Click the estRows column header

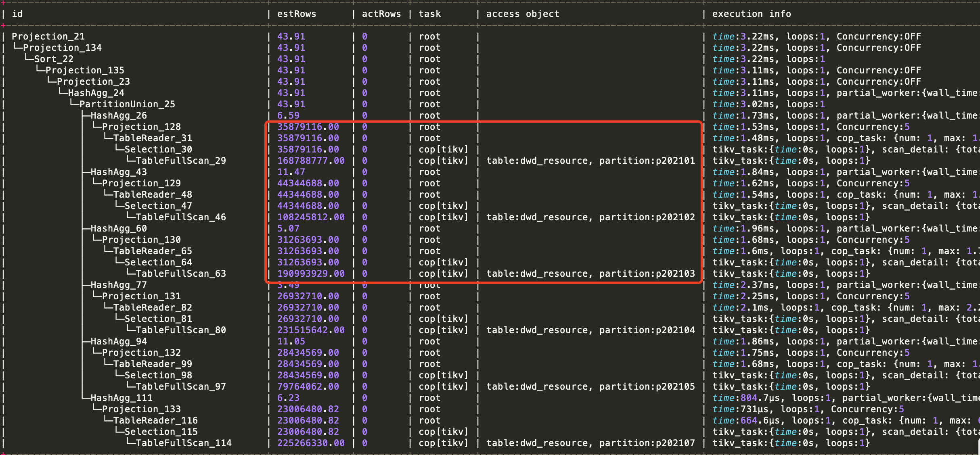tap(297, 14)
